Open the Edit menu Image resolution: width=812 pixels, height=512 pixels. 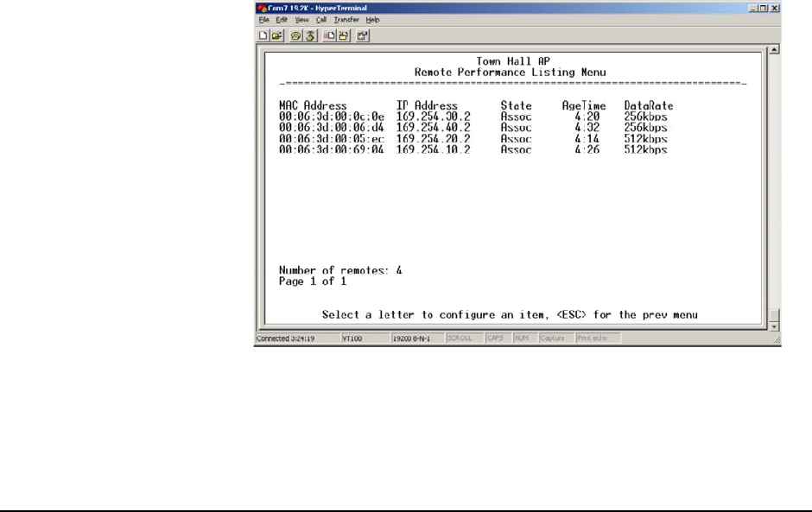(282, 20)
